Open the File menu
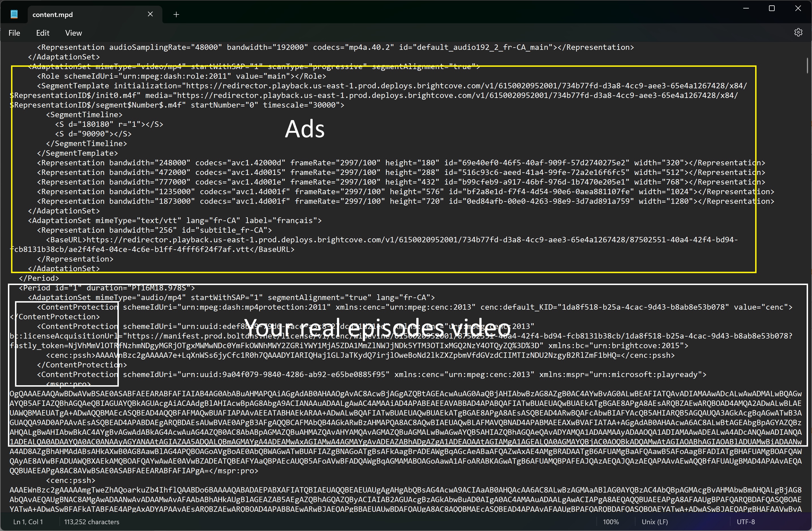The image size is (812, 531). 14,33
